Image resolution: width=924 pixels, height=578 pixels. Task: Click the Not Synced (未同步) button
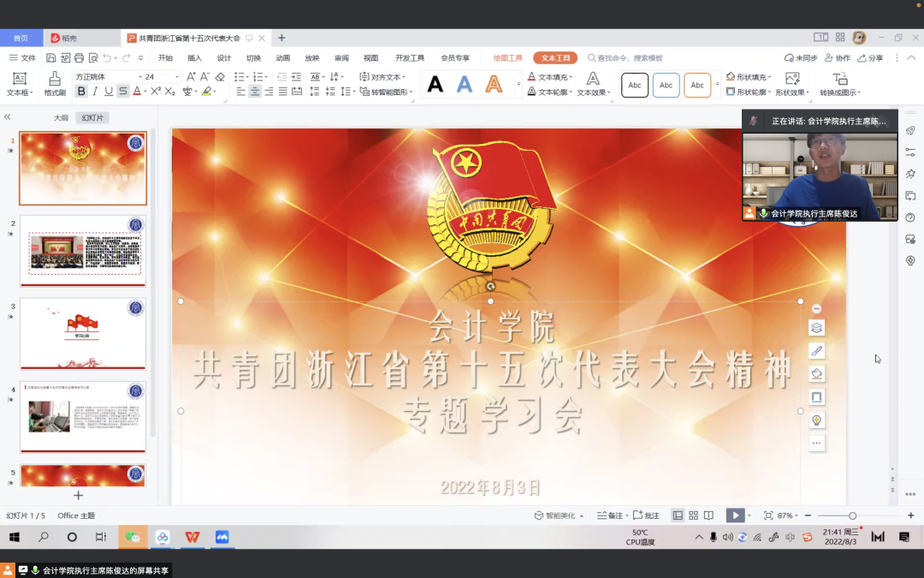[x=801, y=58]
